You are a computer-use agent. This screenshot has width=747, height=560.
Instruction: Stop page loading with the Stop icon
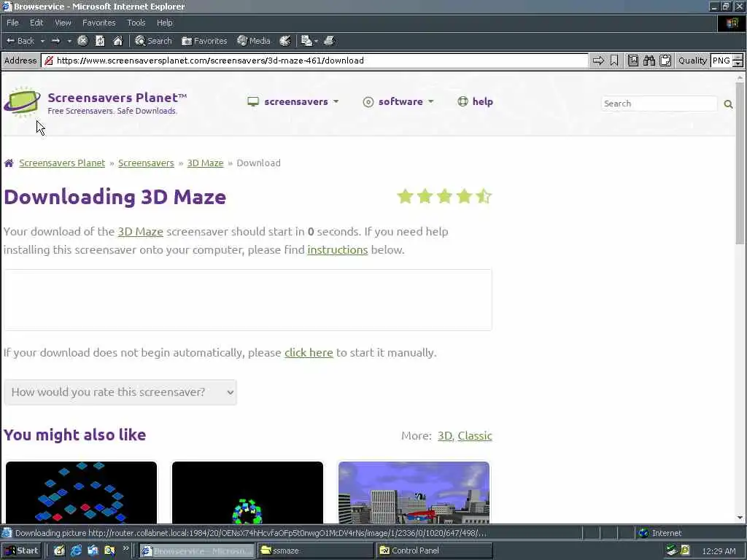pyautogui.click(x=82, y=41)
